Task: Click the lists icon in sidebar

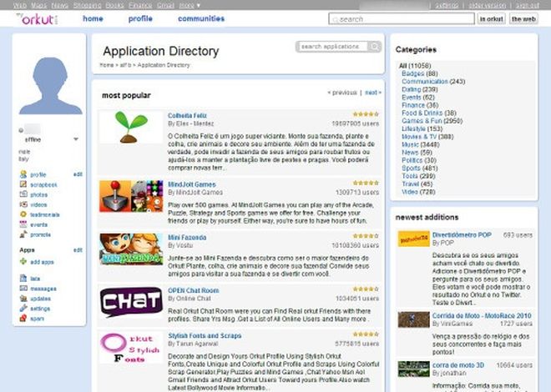Action: point(23,279)
